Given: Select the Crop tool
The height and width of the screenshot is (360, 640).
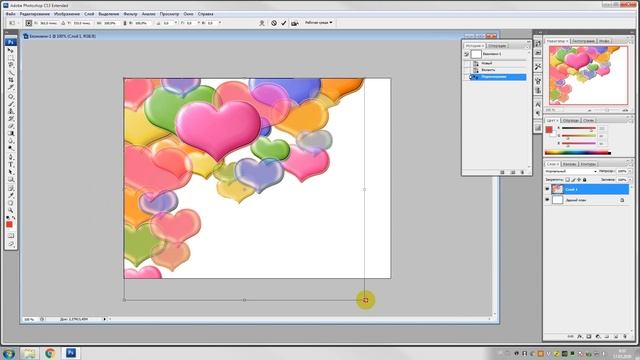Looking at the screenshot, I should 11,80.
